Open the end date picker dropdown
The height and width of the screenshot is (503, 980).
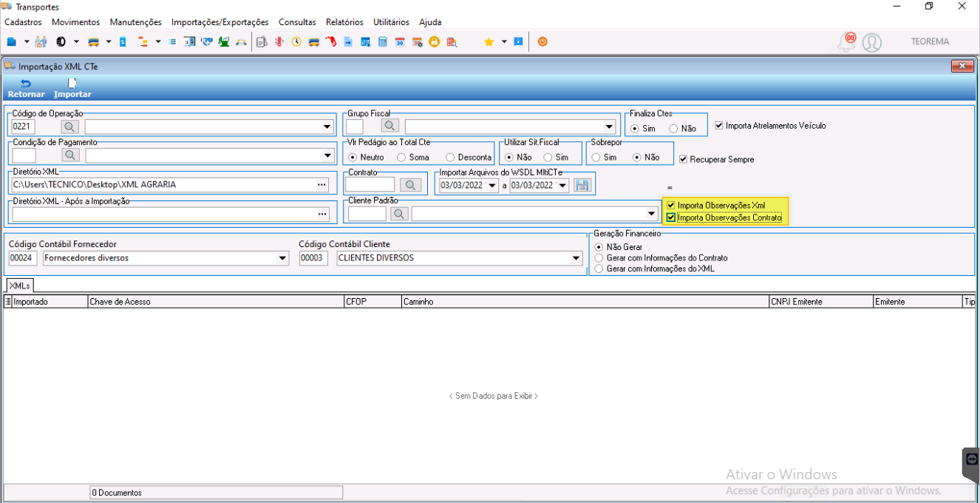click(563, 186)
